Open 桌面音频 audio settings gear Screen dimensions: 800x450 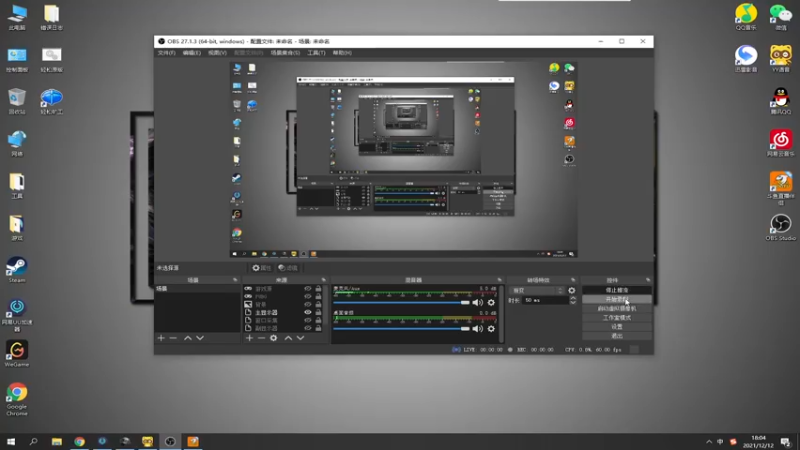491,329
